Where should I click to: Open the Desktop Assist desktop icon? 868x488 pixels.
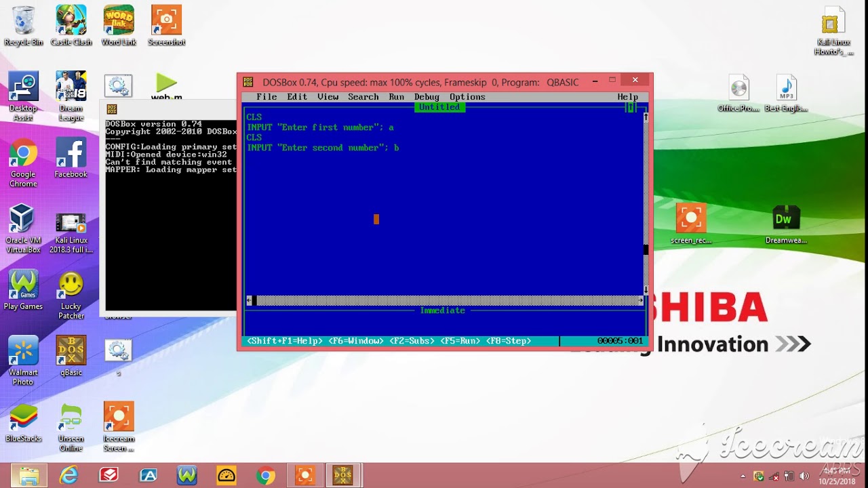23,96
